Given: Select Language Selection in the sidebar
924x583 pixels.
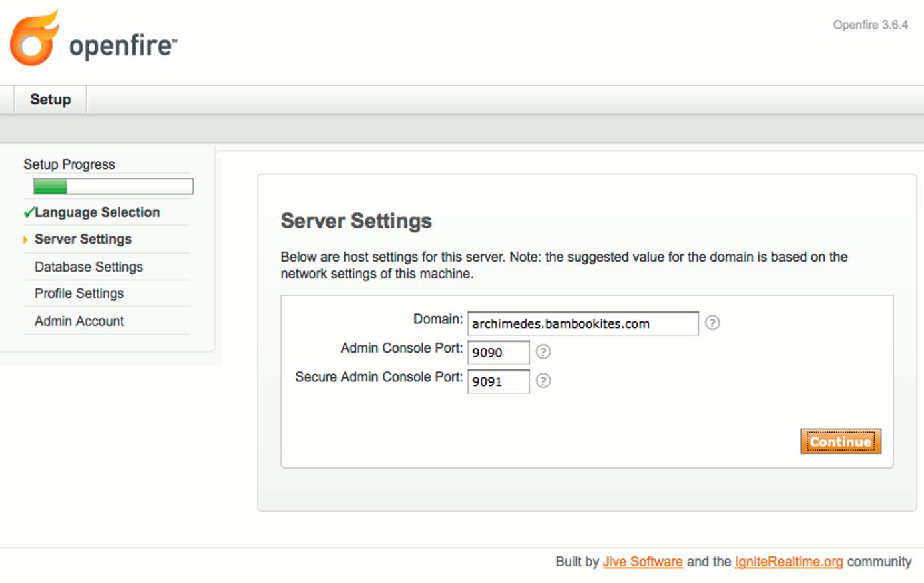Looking at the screenshot, I should tap(97, 212).
